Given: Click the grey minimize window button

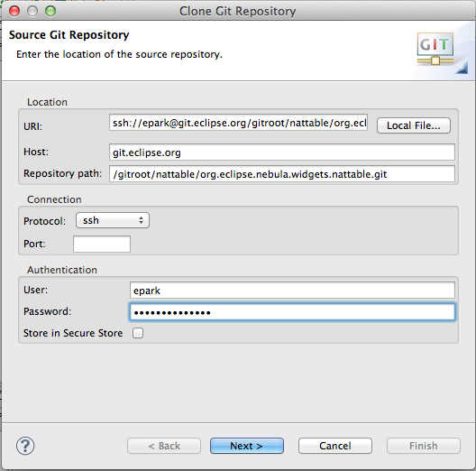Looking at the screenshot, I should [x=32, y=11].
